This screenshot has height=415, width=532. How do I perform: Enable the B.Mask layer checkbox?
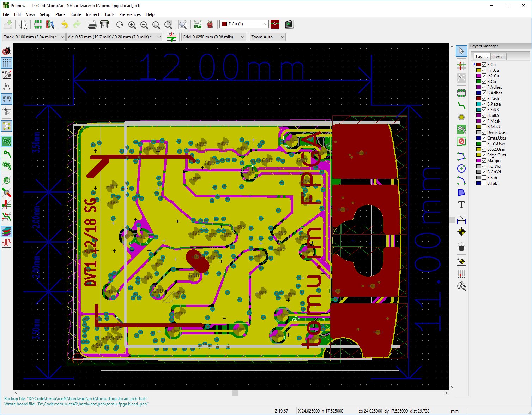pyautogui.click(x=484, y=127)
